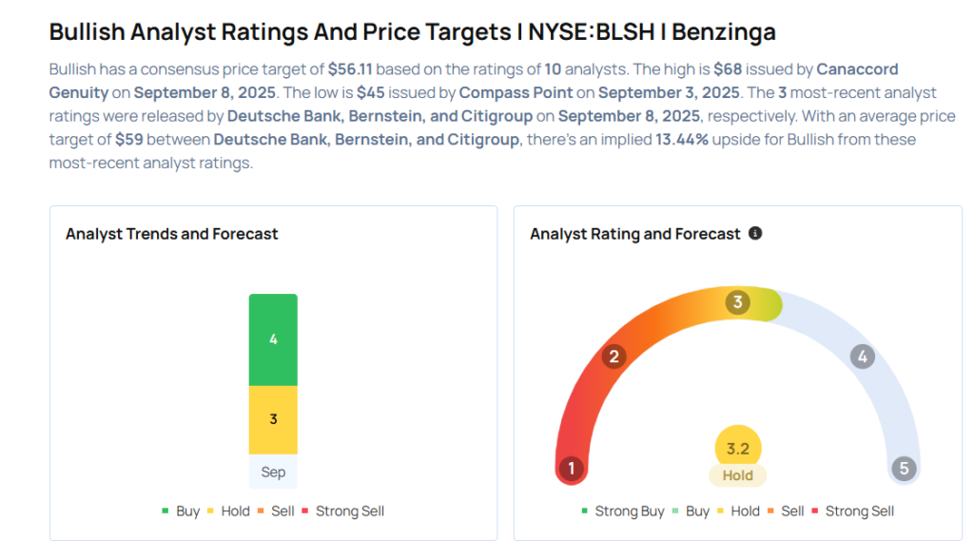Click gauge marker number 1

[572, 468]
